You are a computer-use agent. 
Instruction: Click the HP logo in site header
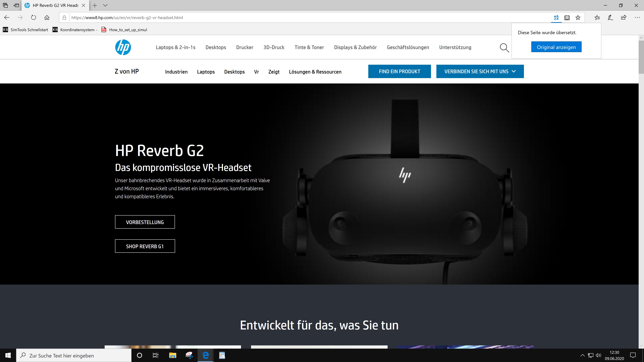(123, 47)
